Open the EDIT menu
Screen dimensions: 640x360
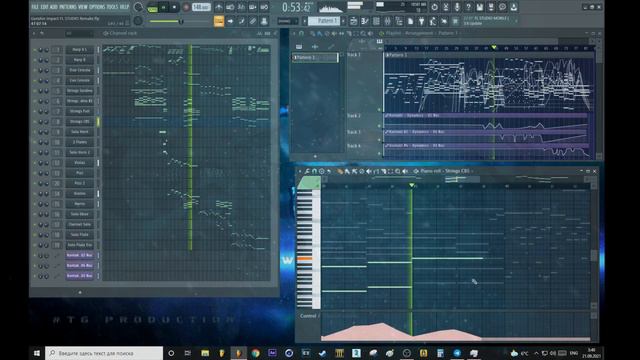click(44, 7)
